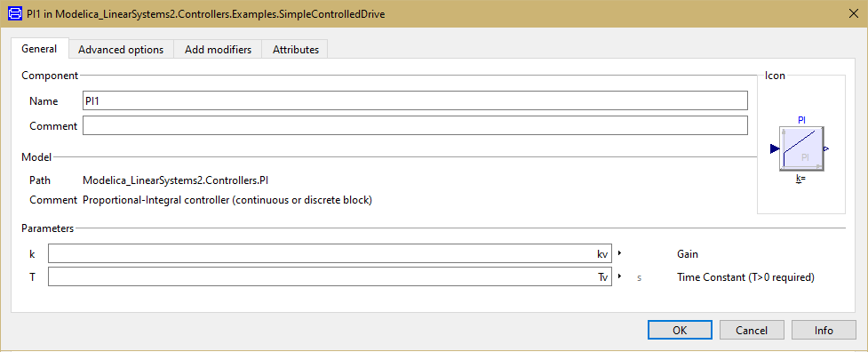Go to the Add modifiers tab
Screen dimensions: 868x352
click(x=218, y=49)
